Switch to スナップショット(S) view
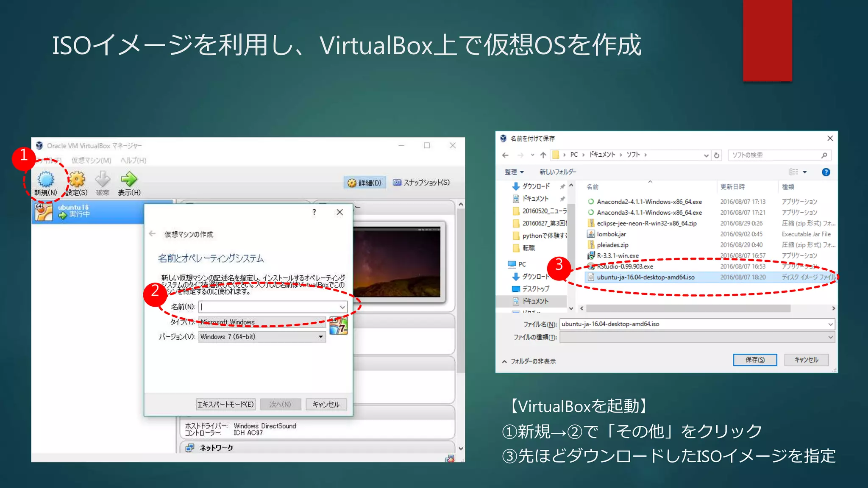Image resolution: width=868 pixels, height=488 pixels. click(421, 183)
